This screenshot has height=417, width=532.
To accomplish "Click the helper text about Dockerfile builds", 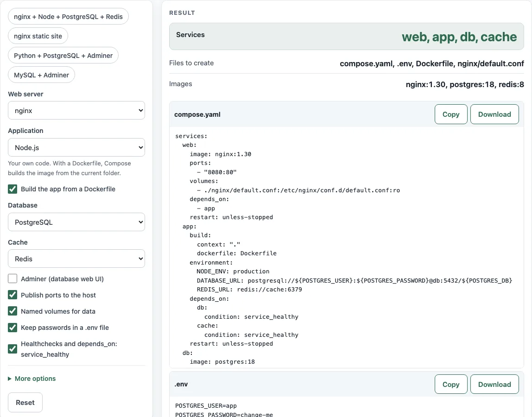I will point(70,168).
